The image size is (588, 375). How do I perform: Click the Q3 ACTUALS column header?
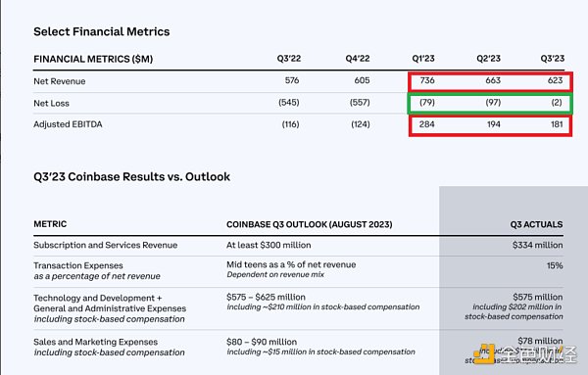click(536, 224)
